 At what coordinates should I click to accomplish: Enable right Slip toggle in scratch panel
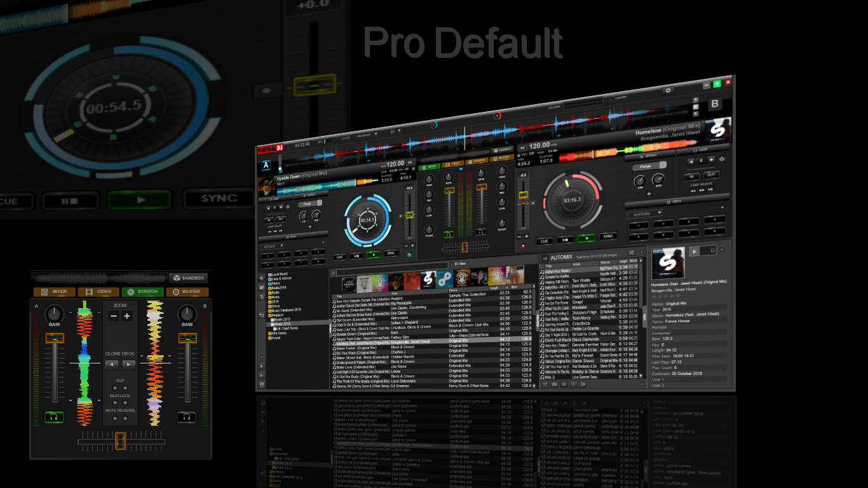[x=125, y=388]
